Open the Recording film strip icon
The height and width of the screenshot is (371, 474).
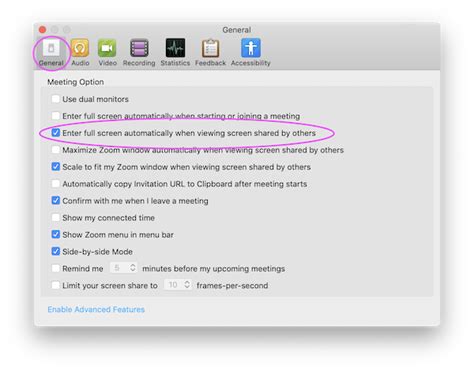tap(139, 48)
